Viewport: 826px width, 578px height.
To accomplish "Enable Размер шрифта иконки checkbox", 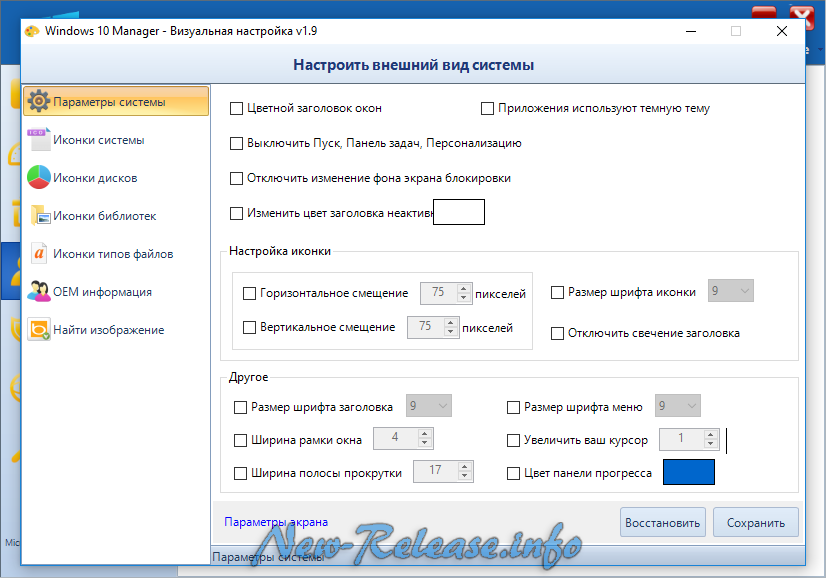I will tap(557, 292).
